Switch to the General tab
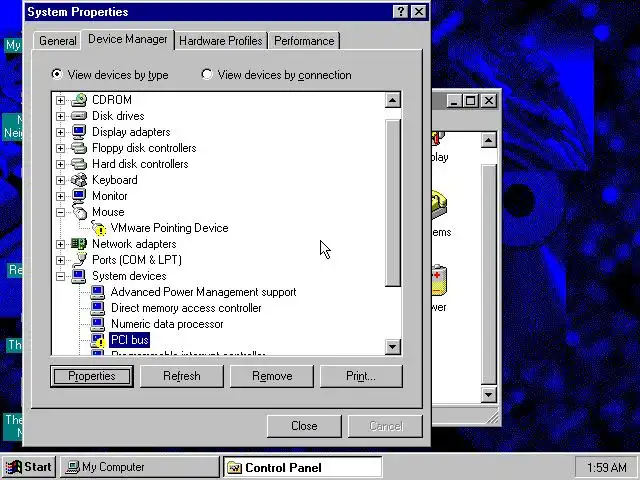The width and height of the screenshot is (640, 480). (x=58, y=41)
